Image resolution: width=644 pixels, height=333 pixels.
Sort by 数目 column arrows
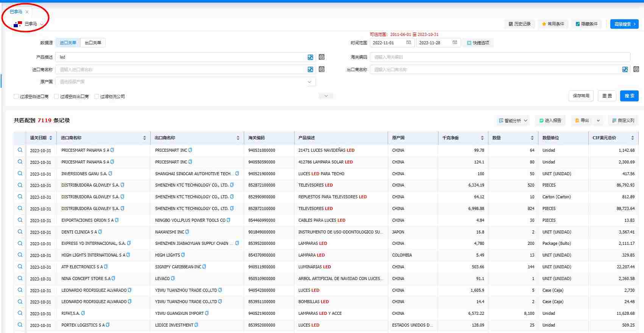pos(532,138)
